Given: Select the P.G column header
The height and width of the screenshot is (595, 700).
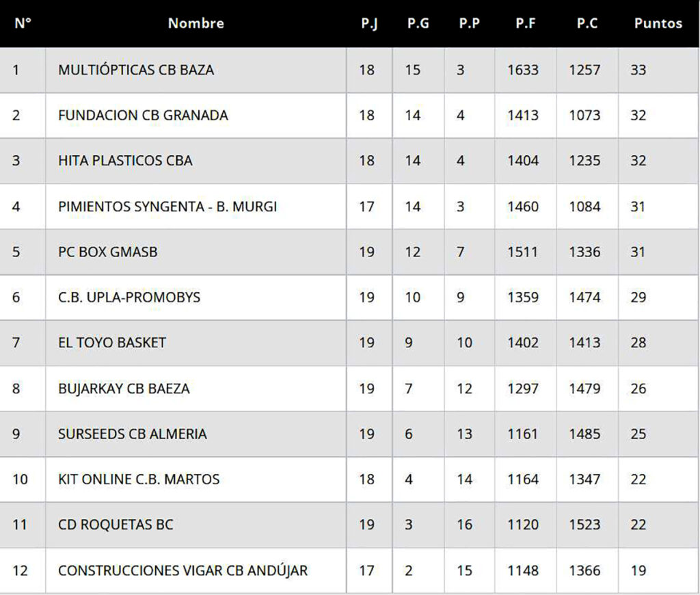Looking at the screenshot, I should click(418, 23).
